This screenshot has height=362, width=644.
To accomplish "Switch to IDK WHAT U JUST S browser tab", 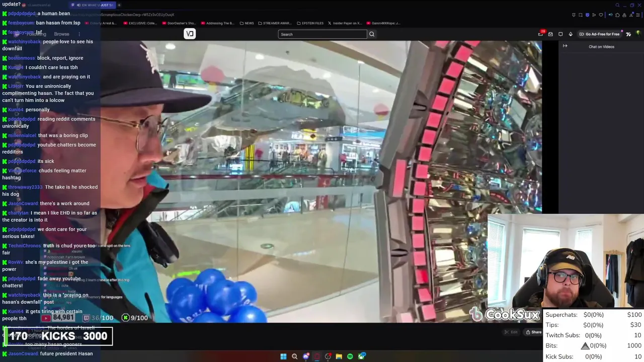I will click(92, 5).
